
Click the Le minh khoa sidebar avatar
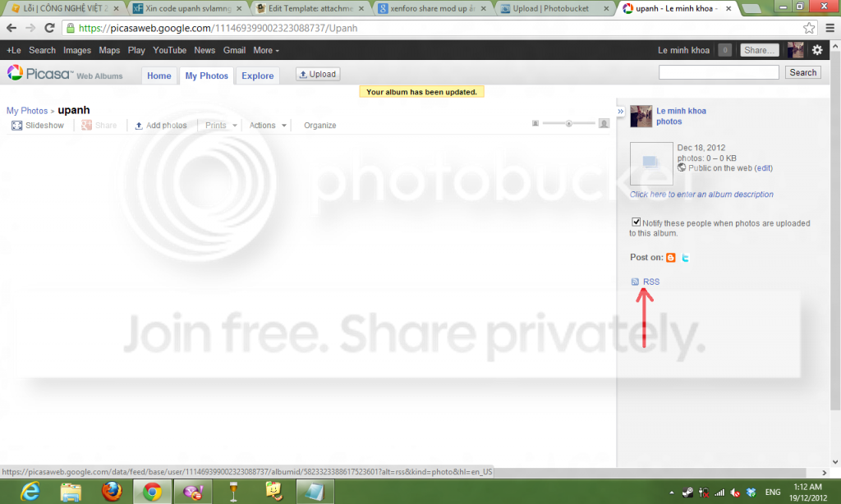point(641,116)
